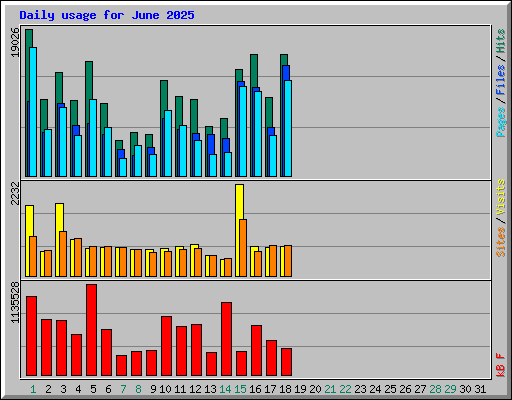Click day 31 on the date axis
This screenshot has height=400, width=512.
pos(480,389)
